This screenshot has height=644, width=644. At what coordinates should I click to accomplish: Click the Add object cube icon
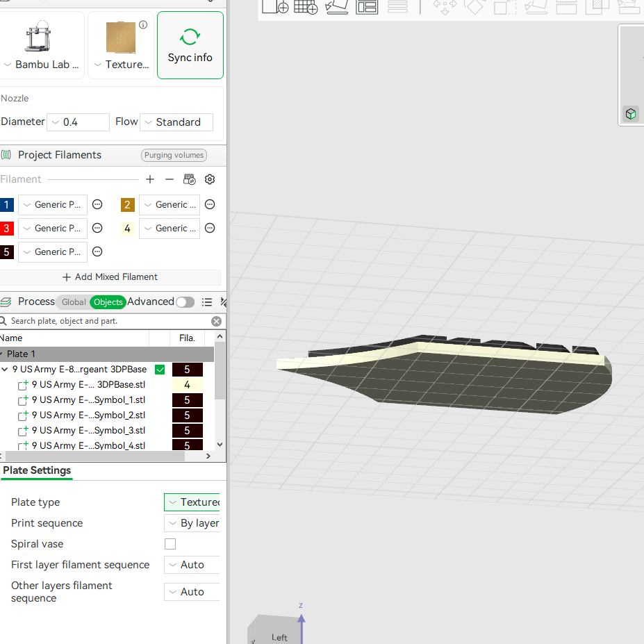(275, 6)
